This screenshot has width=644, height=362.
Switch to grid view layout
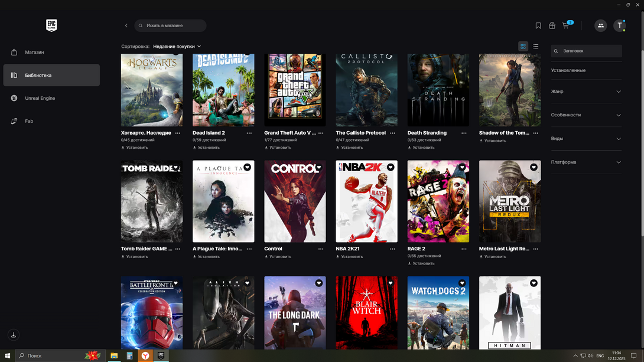pos(523,46)
